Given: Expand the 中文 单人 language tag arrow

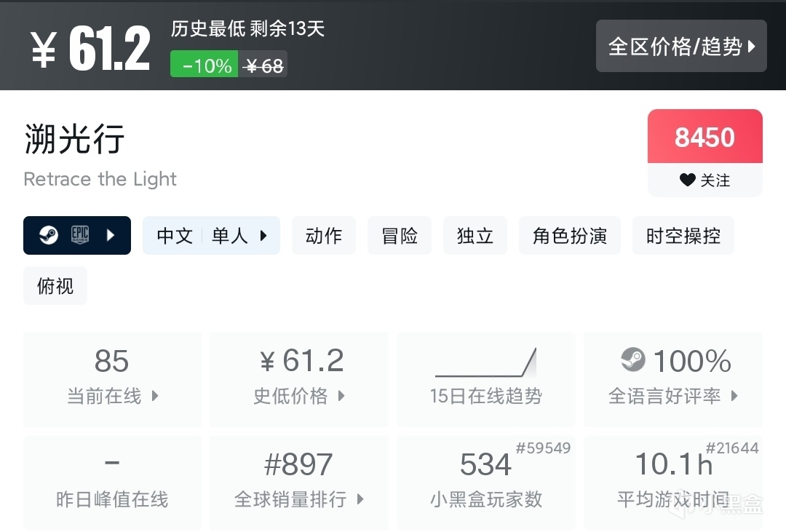Looking at the screenshot, I should pyautogui.click(x=263, y=235).
